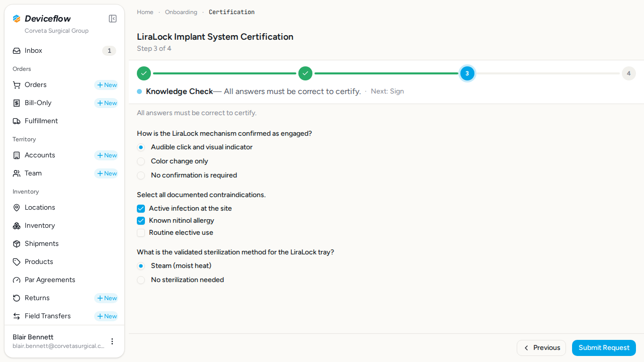Click the Returns arrow icon

[x=17, y=298]
